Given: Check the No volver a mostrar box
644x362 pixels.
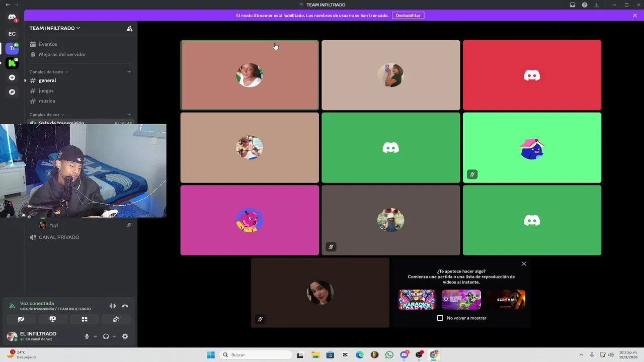Looking at the screenshot, I should click(x=440, y=318).
